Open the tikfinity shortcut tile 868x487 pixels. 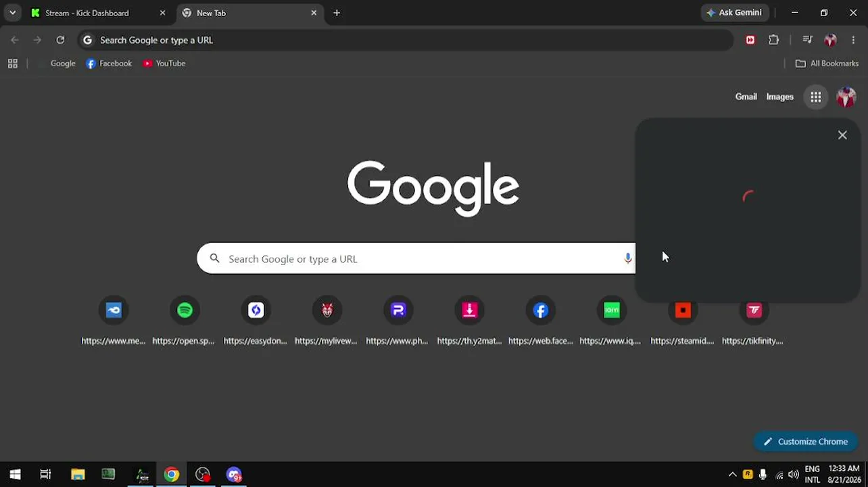coord(754,310)
